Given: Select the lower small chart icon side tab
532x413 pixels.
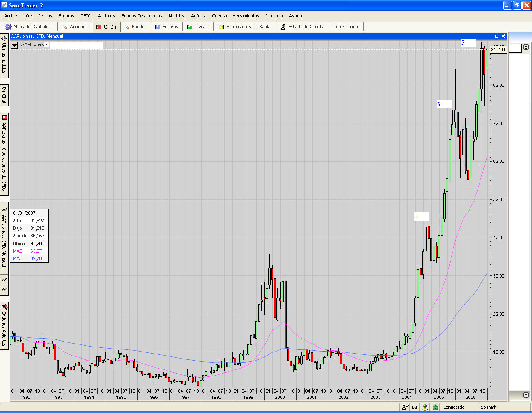Looking at the screenshot, I should [x=4, y=289].
